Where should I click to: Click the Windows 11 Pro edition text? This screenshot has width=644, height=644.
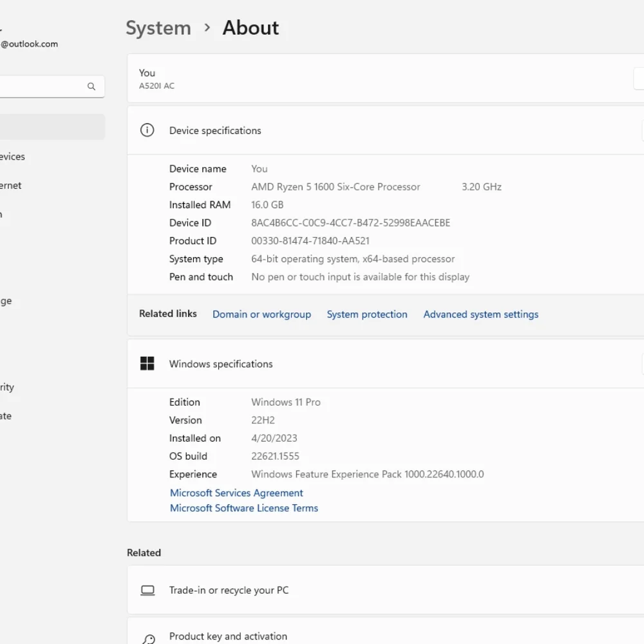pyautogui.click(x=286, y=402)
